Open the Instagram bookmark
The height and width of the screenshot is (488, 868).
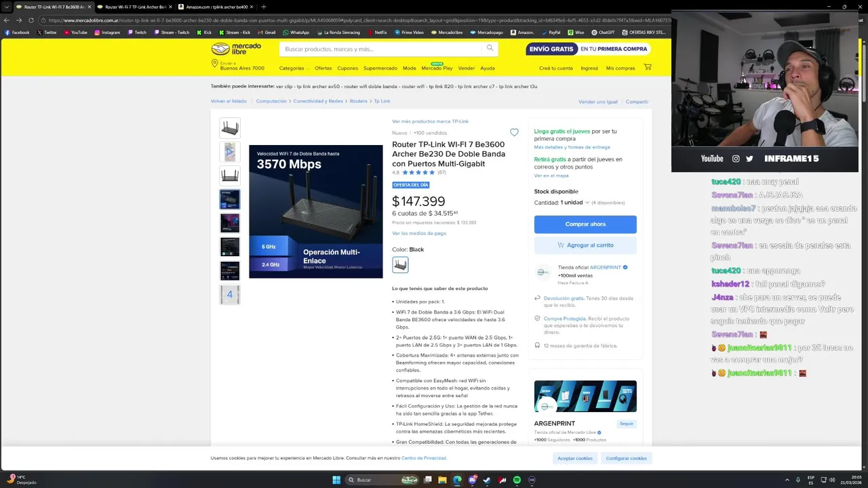point(106,32)
